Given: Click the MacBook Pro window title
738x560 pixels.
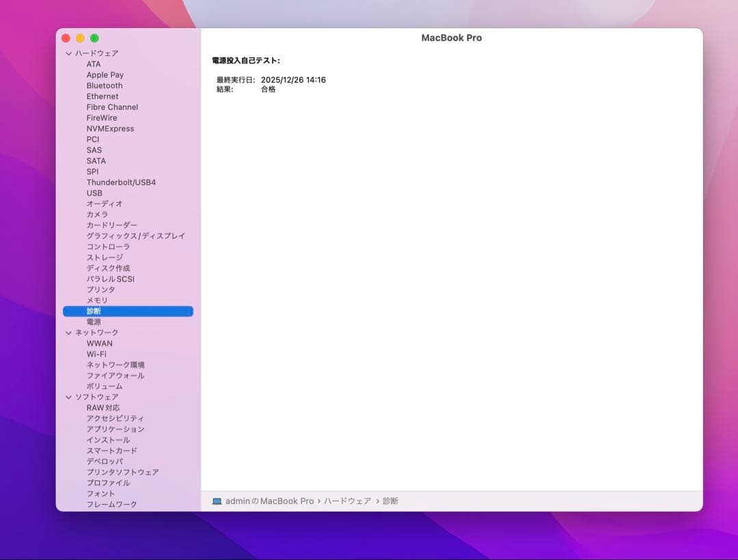Looking at the screenshot, I should 452,38.
